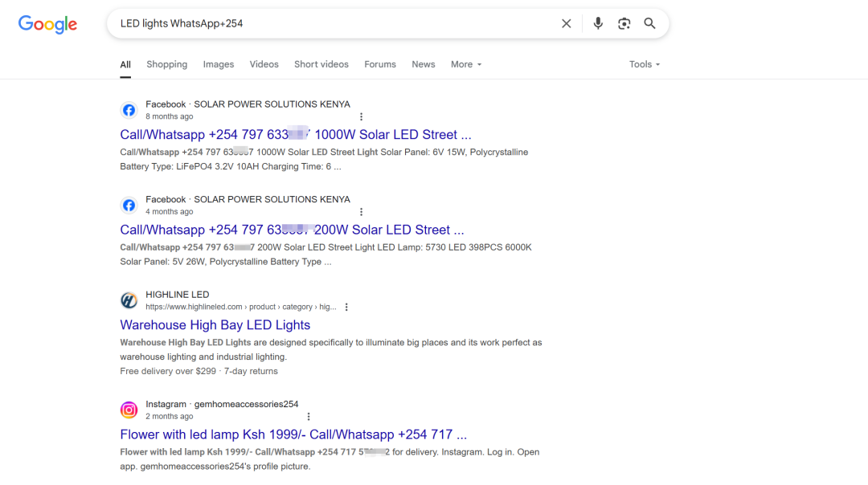Clear the search box text
The width and height of the screenshot is (868, 485).
[x=566, y=24]
